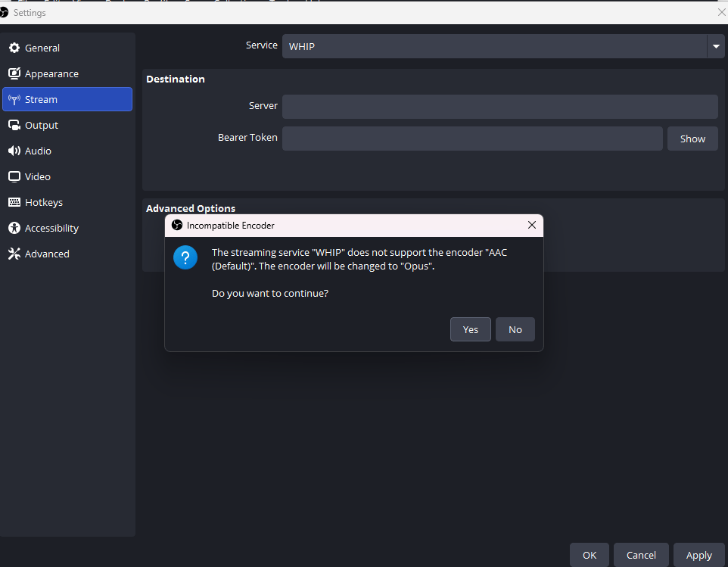This screenshot has height=567, width=728.
Task: Click the Video monitor icon
Action: [x=14, y=176]
